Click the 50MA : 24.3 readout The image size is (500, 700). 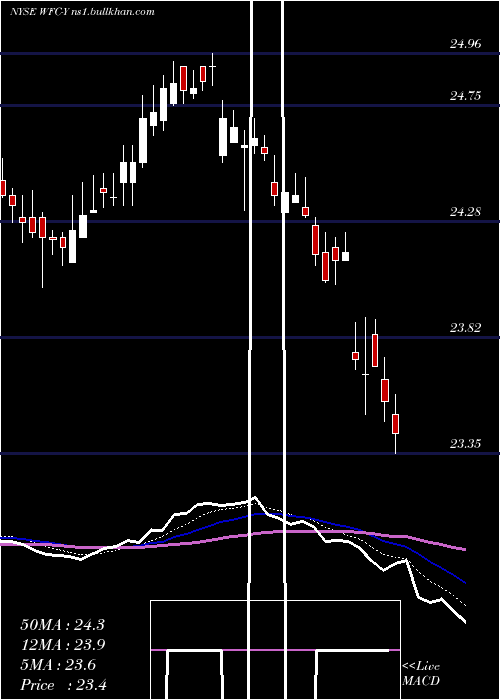tap(62, 625)
